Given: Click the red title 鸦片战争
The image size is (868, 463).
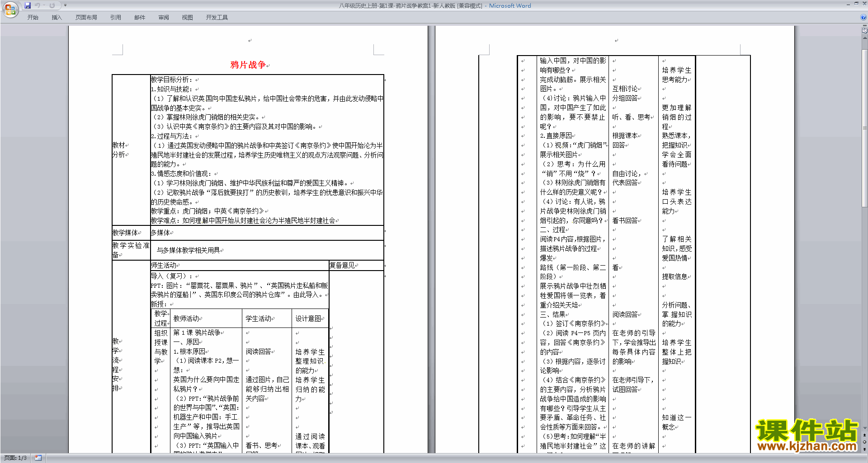Looking at the screenshot, I should click(248, 65).
